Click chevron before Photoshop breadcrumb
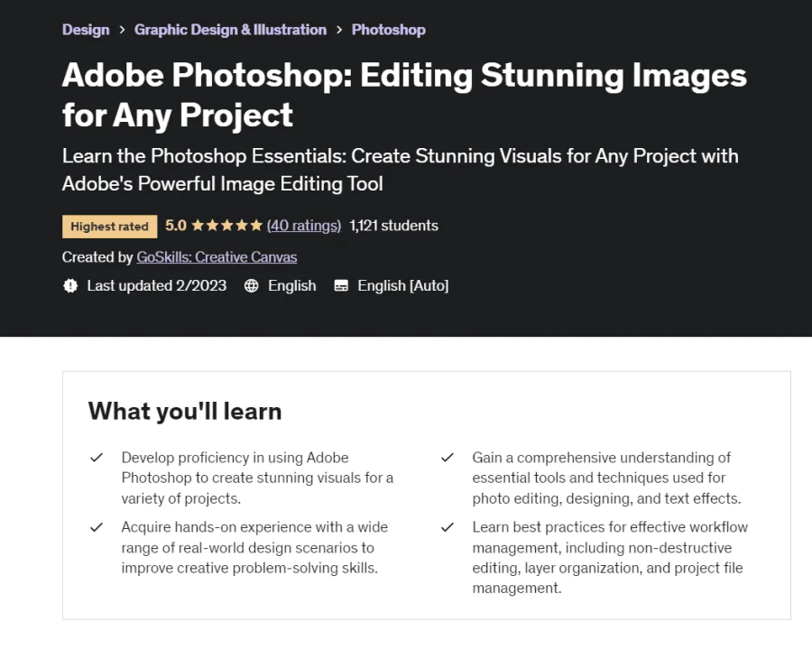The image size is (812, 650). coord(339,30)
